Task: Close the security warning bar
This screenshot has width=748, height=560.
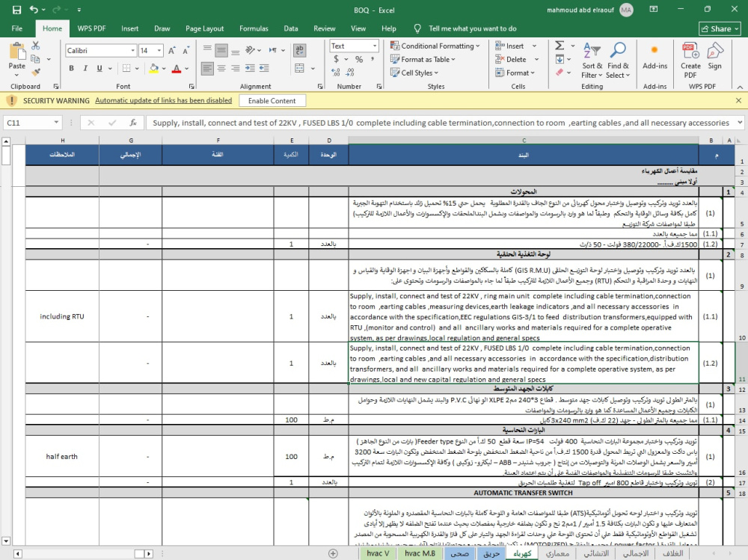Action: 738,101
